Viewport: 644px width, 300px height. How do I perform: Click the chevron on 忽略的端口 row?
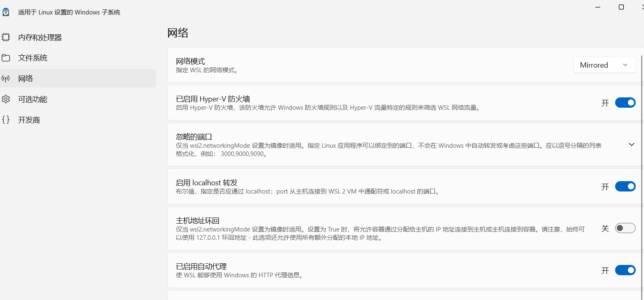tap(631, 144)
